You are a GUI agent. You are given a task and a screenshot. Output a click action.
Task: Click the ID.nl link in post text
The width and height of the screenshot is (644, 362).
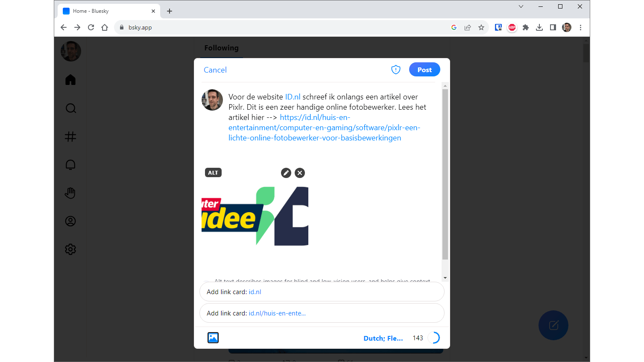293,97
